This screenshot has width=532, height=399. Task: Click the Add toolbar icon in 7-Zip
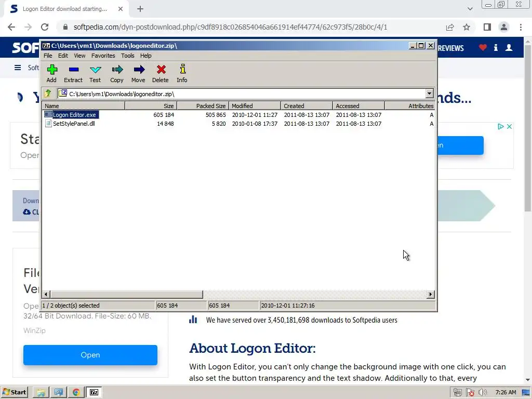51,73
